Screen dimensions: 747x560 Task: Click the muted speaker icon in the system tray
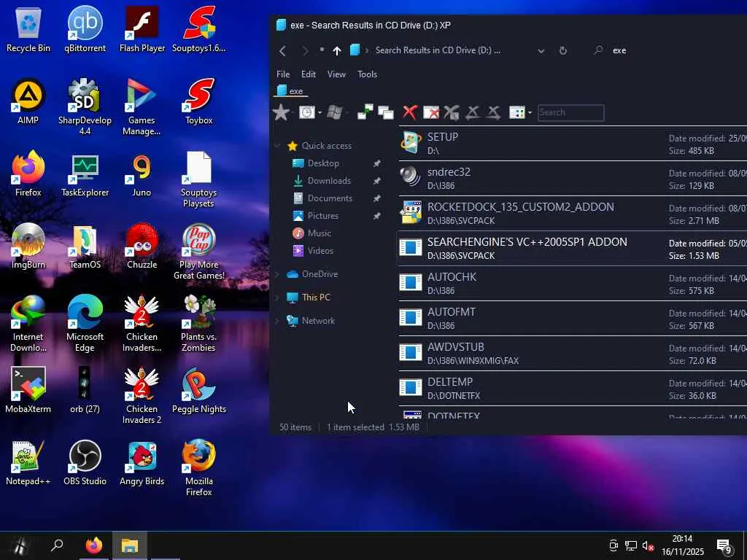tap(648, 545)
